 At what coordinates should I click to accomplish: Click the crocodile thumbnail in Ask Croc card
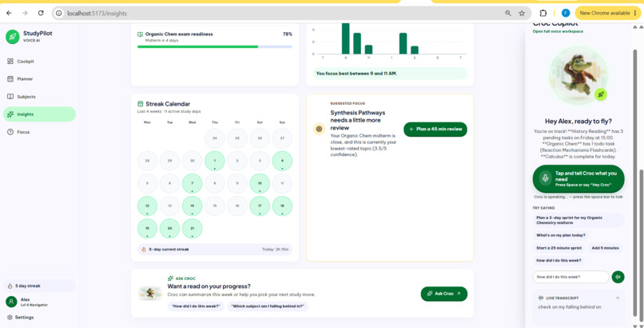(150, 293)
